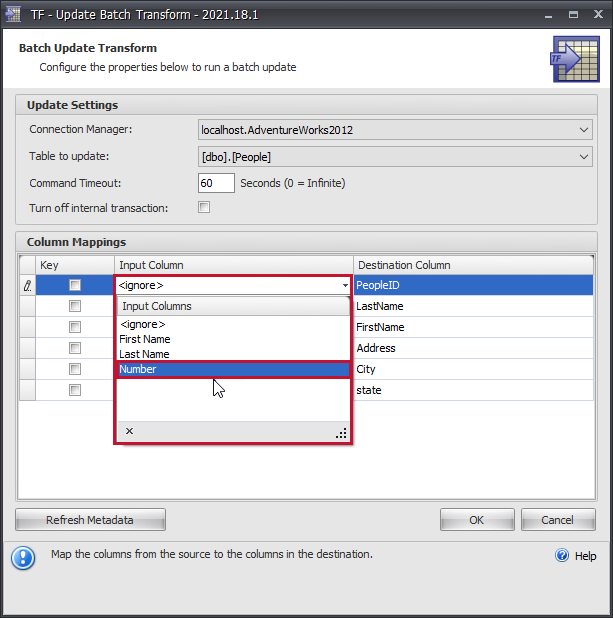Select Number from input columns list
Image resolution: width=613 pixels, height=618 pixels.
(x=138, y=369)
